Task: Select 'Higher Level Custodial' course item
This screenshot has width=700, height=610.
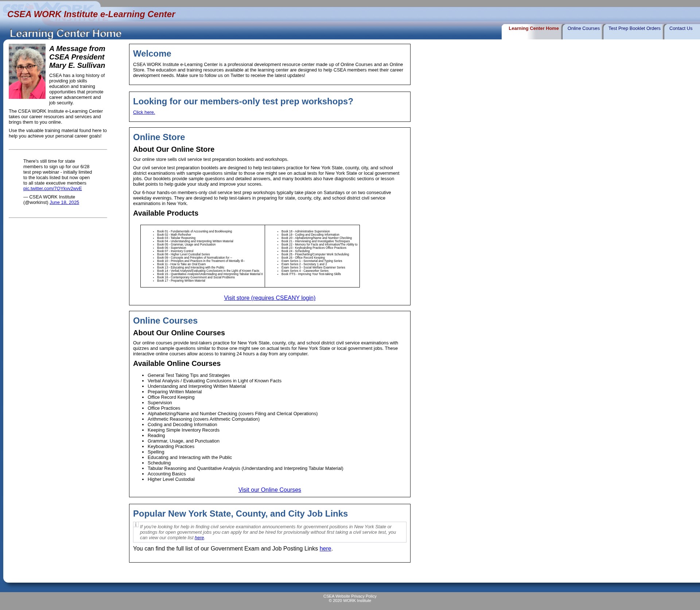Action: 171,479
